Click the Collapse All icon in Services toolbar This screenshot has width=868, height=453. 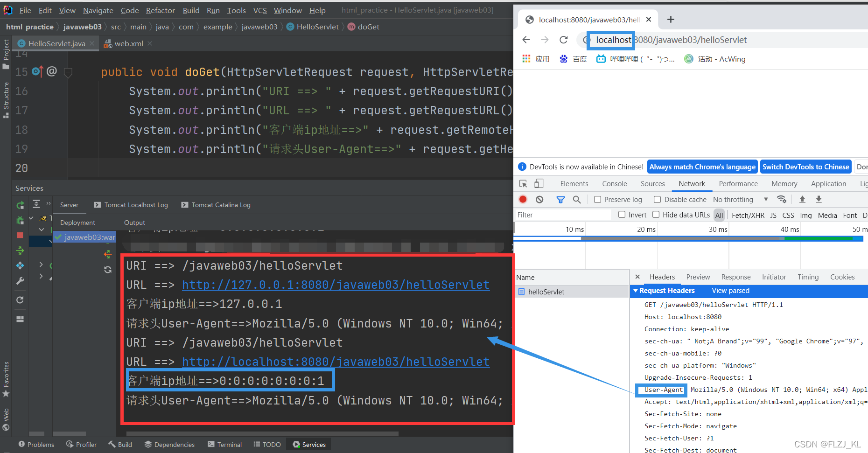[x=36, y=204]
